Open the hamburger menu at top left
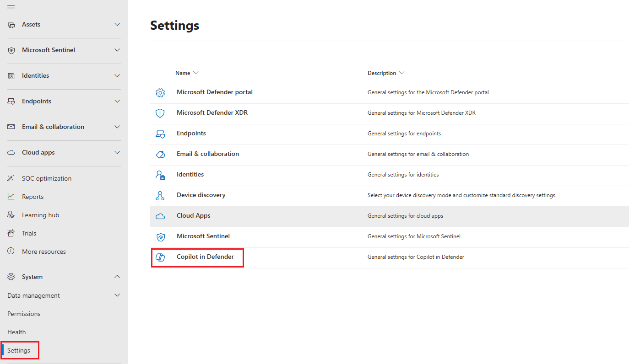This screenshot has height=364, width=629. (11, 7)
